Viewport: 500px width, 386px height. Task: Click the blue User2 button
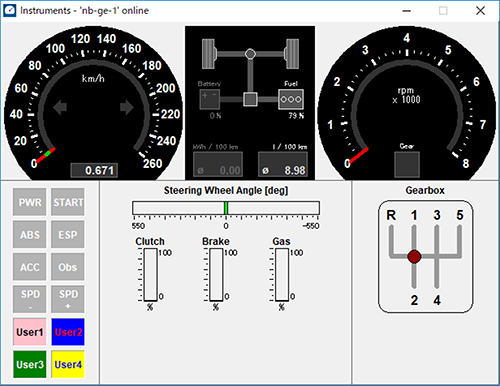[x=68, y=332]
